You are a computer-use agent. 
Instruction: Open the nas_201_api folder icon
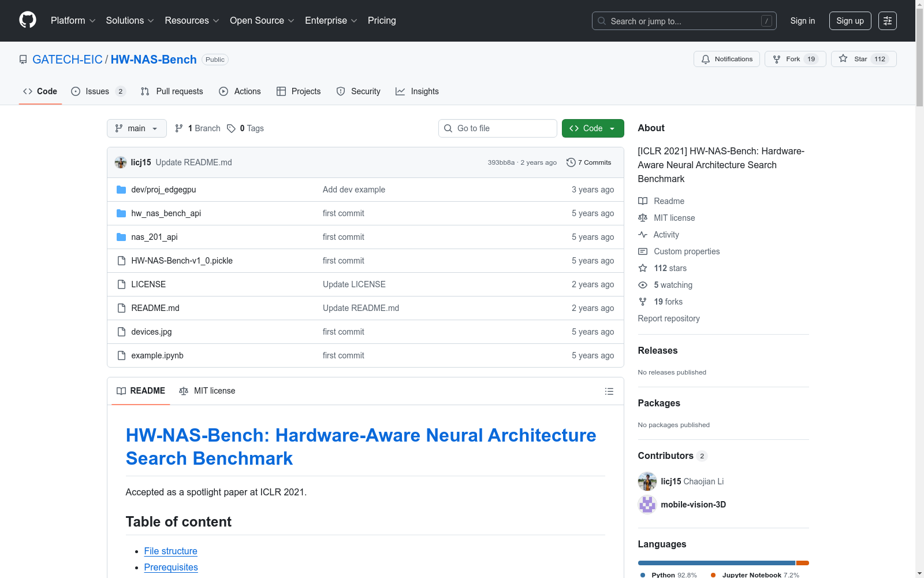click(121, 237)
